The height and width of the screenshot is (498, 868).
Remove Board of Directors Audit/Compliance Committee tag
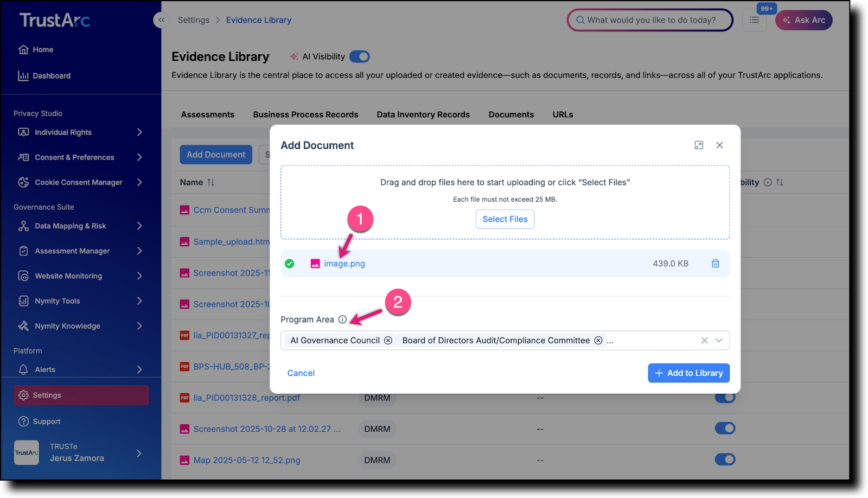coord(598,341)
